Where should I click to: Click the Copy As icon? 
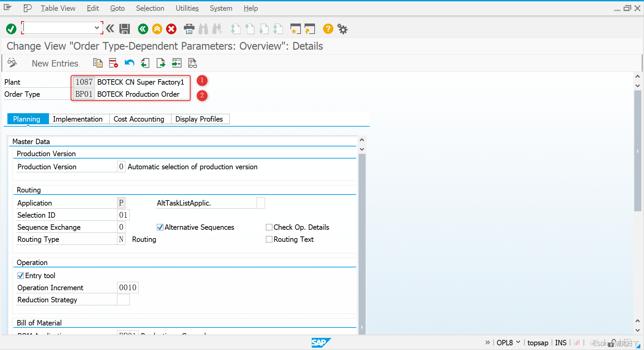98,63
